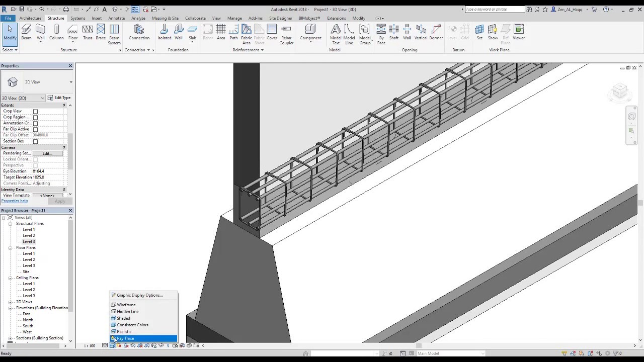The height and width of the screenshot is (362, 644).
Task: Select the Path reinforcement tool
Action: (x=233, y=33)
